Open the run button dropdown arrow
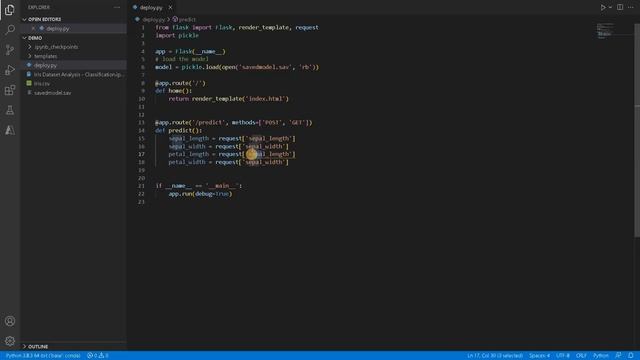Viewport: 640px width, 360px height. [x=610, y=7]
